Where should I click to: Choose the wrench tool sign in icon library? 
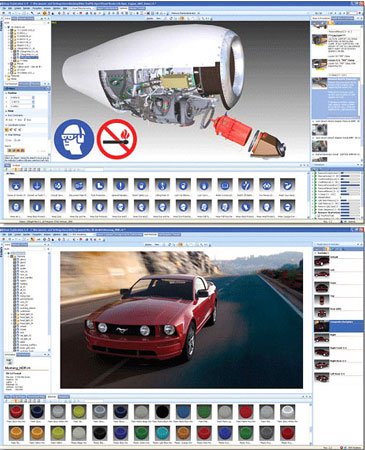pyautogui.click(x=246, y=185)
